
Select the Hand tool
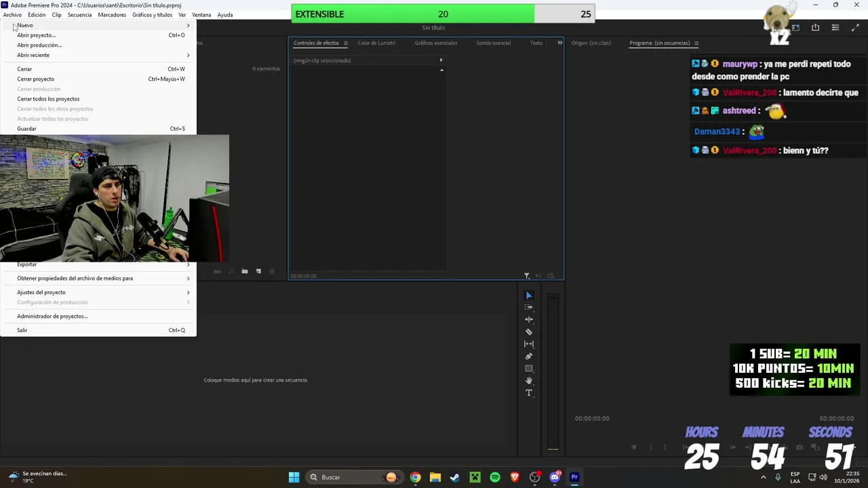529,381
